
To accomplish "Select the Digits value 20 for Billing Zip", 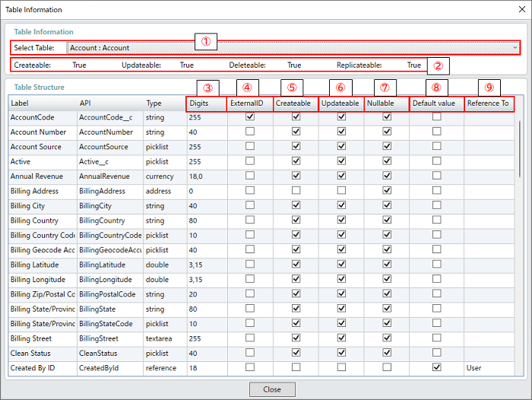I will coord(207,294).
